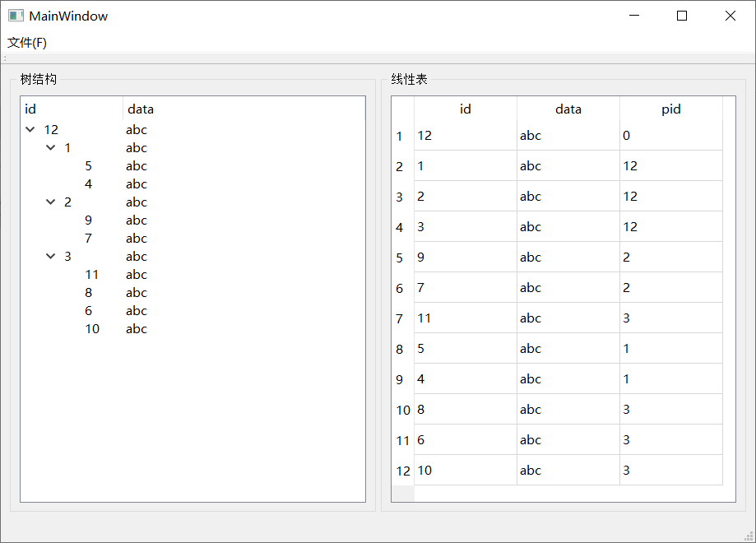Image resolution: width=756 pixels, height=543 pixels.
Task: Click pid cell 12 in table row 3
Action: click(x=671, y=197)
